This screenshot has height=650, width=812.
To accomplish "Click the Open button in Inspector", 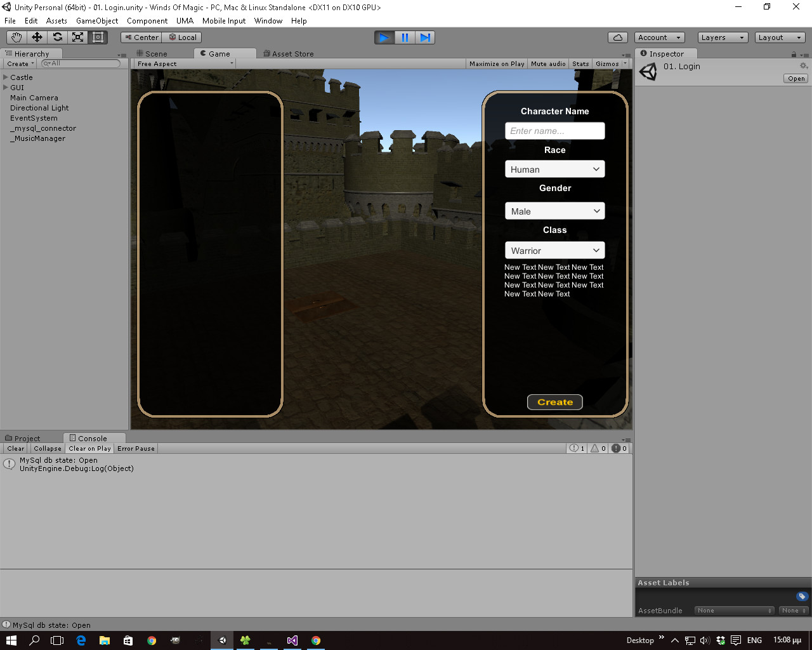I will coord(796,79).
